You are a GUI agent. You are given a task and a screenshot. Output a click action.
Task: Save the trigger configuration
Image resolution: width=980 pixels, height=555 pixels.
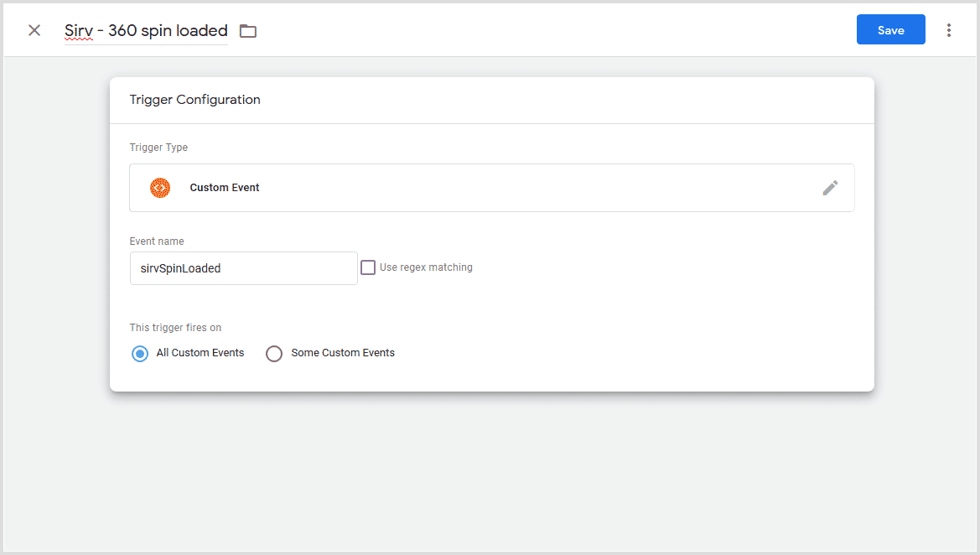890,29
